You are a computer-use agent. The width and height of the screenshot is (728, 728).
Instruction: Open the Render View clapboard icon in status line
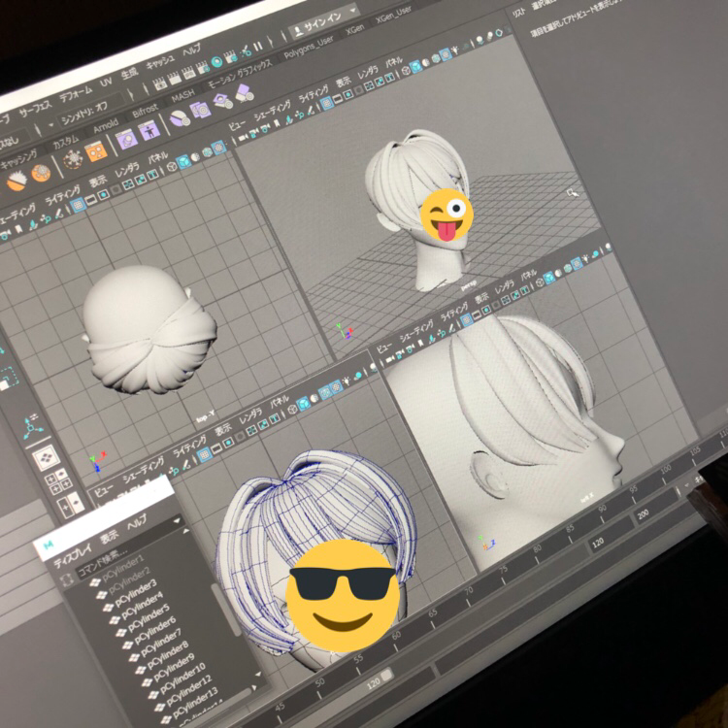coord(159,84)
